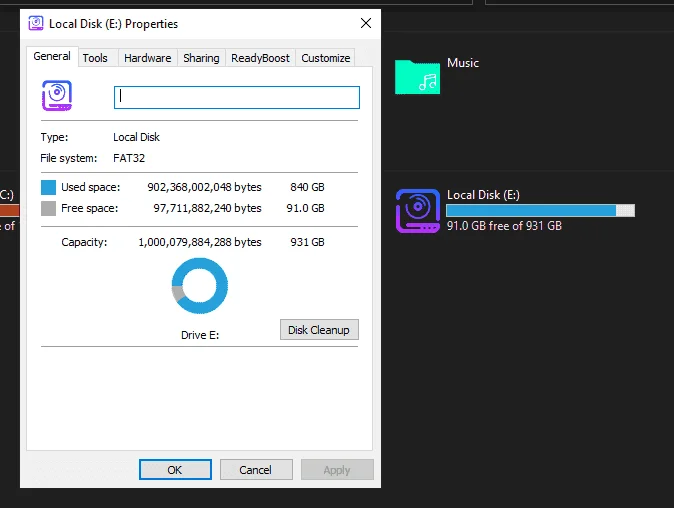
Task: Open the Sharing tab
Action: tap(201, 58)
